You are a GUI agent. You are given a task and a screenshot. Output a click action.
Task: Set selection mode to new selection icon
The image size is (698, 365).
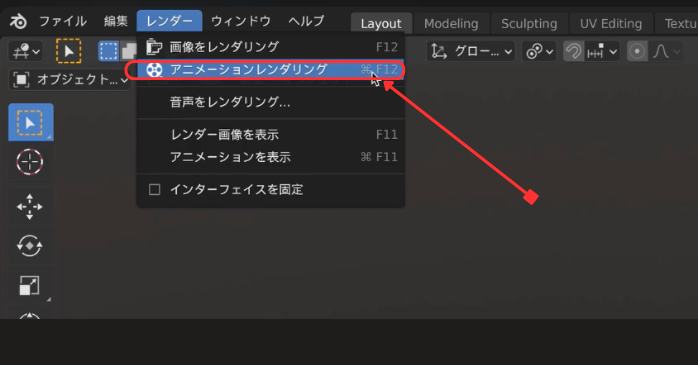[x=108, y=51]
